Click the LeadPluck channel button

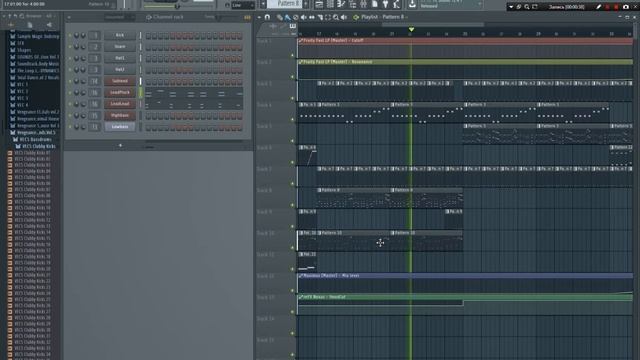pos(120,93)
